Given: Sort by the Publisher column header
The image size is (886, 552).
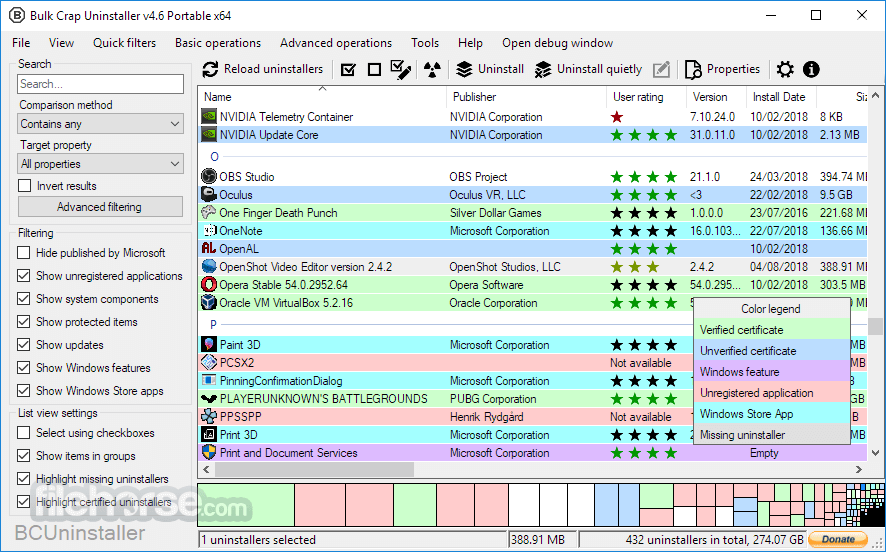Looking at the screenshot, I should click(526, 97).
